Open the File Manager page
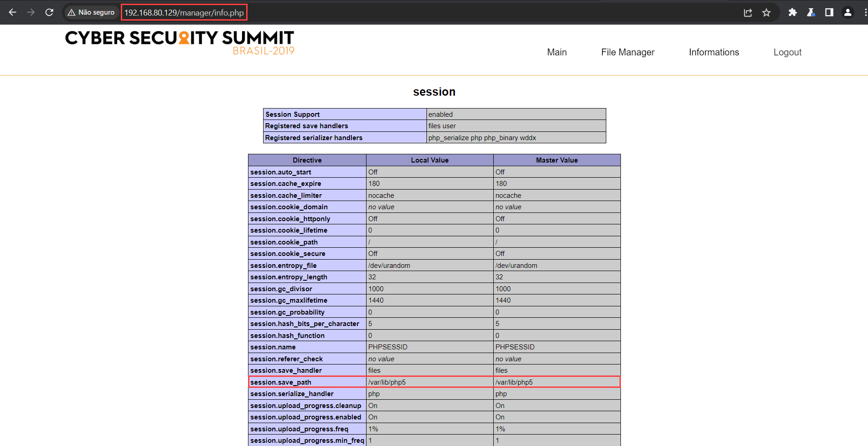868x446 pixels. click(x=628, y=52)
